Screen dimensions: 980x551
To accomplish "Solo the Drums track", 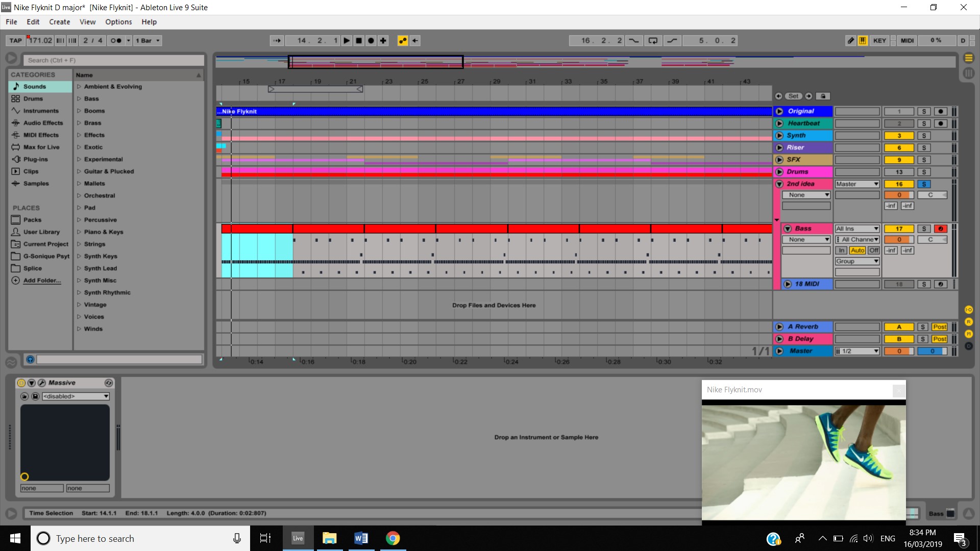I will (923, 172).
